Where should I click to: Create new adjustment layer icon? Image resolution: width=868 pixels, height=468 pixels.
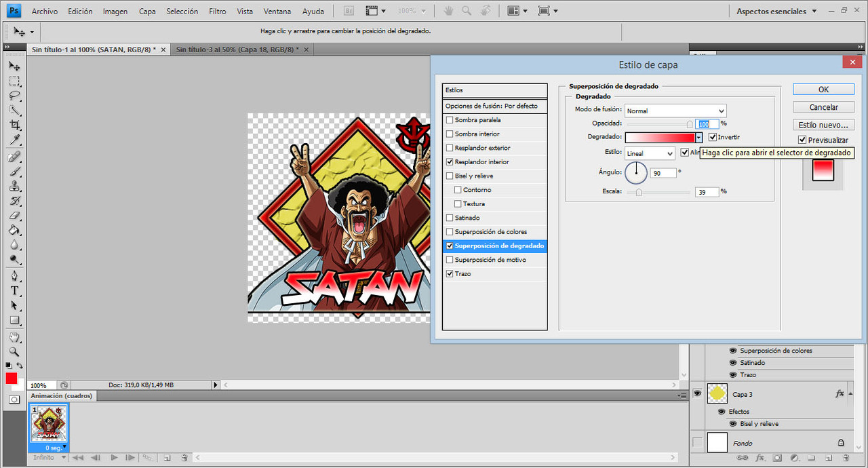[x=794, y=459]
